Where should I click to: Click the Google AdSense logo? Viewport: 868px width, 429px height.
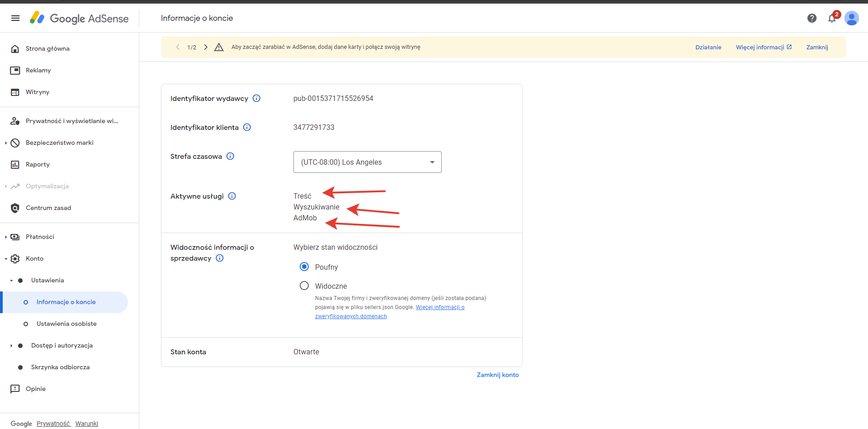79,18
